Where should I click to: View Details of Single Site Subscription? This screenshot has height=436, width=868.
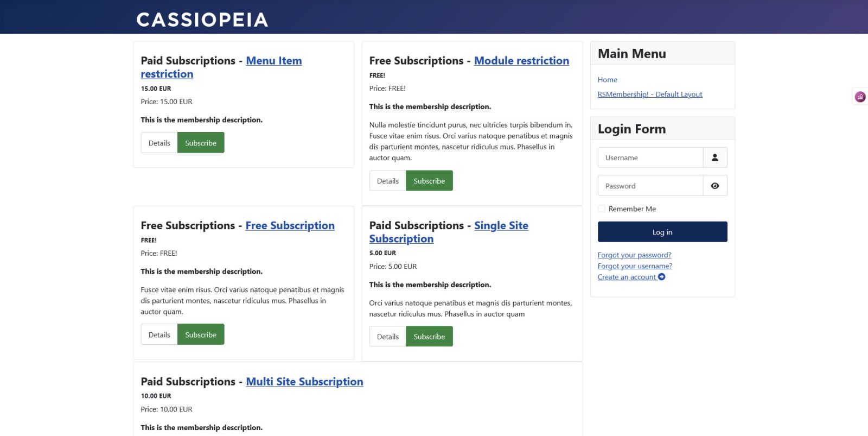tap(388, 337)
